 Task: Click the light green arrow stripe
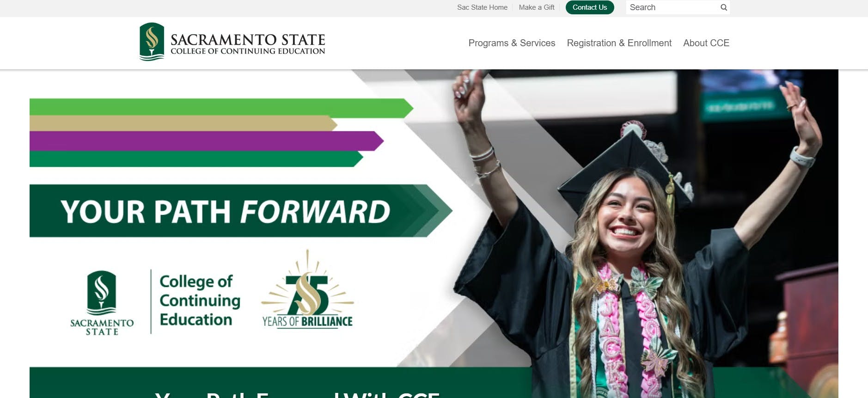coord(221,107)
